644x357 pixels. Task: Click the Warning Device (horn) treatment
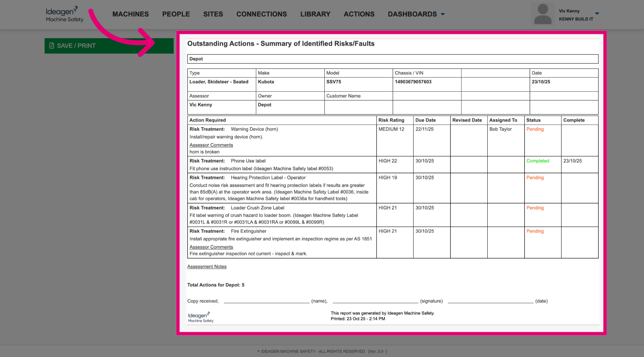(x=254, y=129)
